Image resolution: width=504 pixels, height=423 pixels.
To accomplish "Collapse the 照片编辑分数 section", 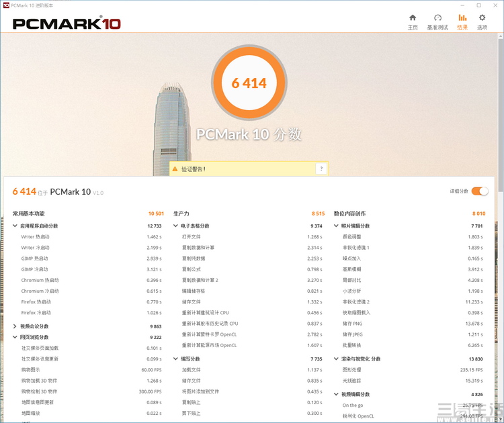I will tap(336, 226).
